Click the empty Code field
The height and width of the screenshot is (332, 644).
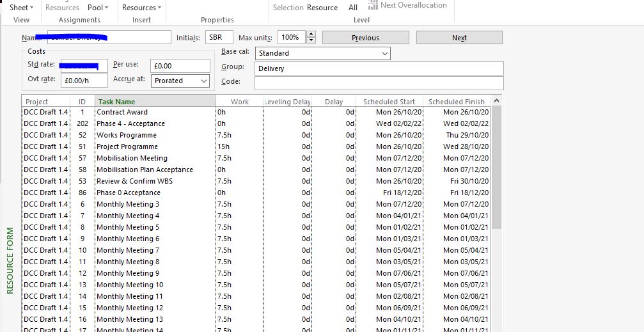point(379,83)
